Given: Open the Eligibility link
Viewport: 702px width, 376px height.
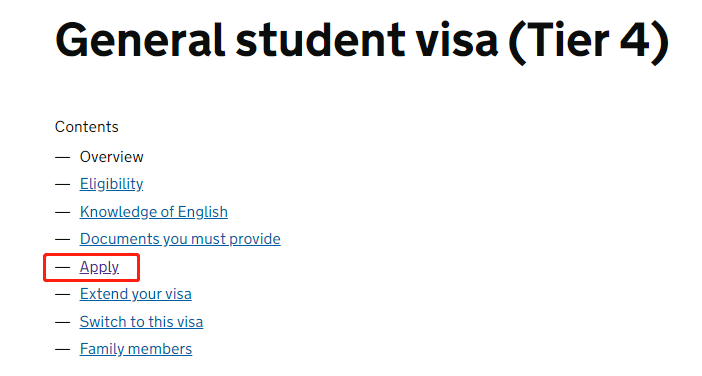Looking at the screenshot, I should 111,184.
